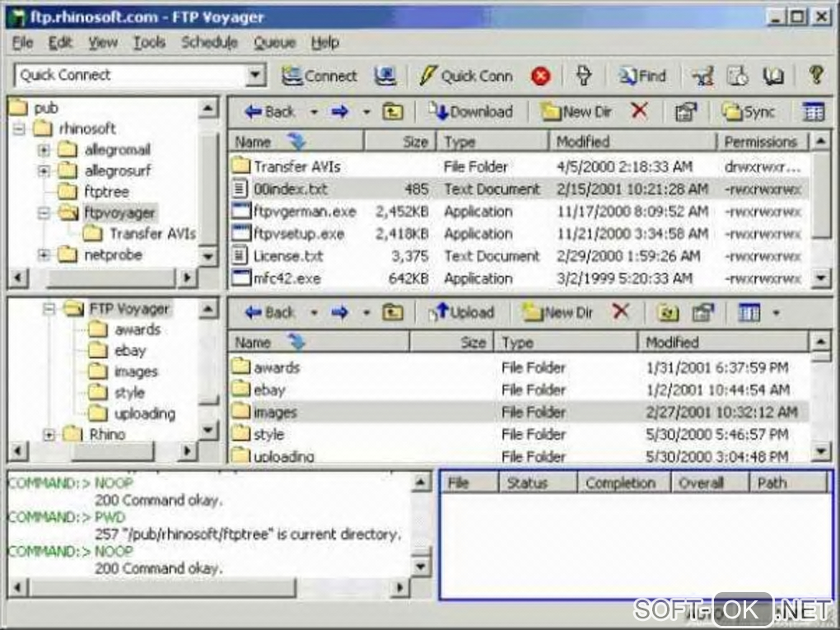840x630 pixels.
Task: Click the Completion column header in queue
Action: tap(624, 483)
